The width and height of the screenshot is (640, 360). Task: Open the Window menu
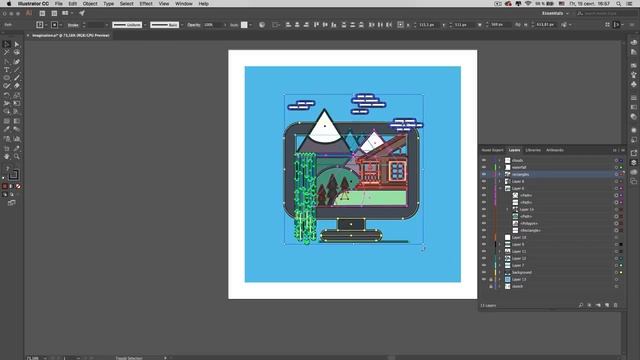pyautogui.click(x=184, y=4)
